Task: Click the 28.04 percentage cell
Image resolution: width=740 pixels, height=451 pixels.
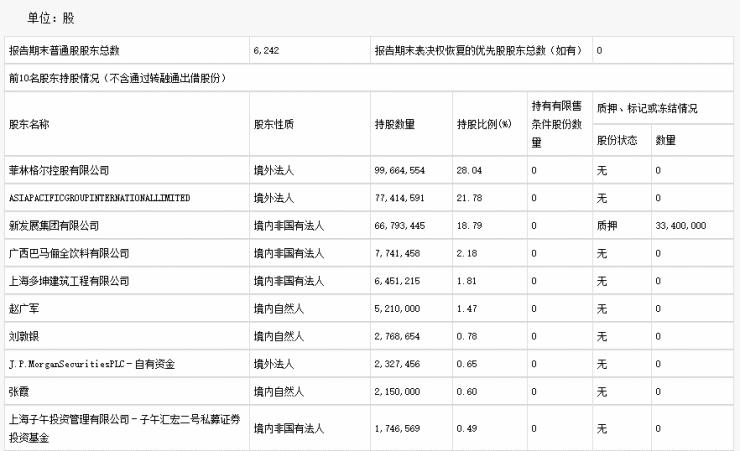Action: click(469, 170)
